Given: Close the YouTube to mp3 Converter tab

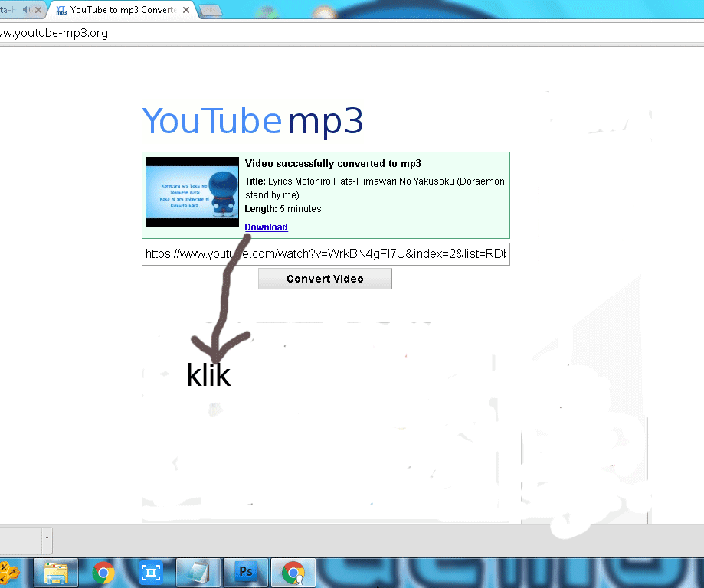Looking at the screenshot, I should [x=186, y=10].
